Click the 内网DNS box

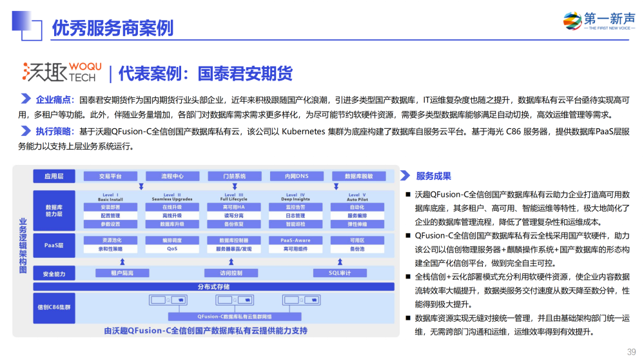297,176
